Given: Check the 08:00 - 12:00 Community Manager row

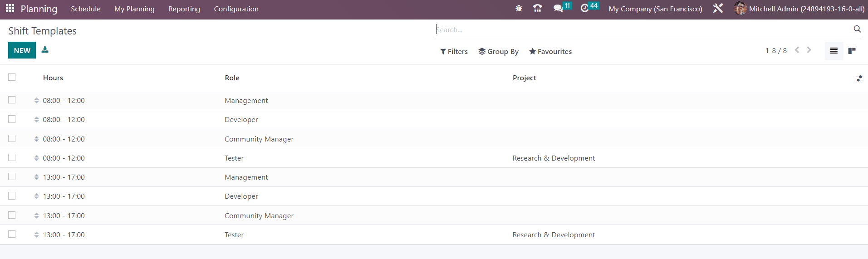Looking at the screenshot, I should click(x=12, y=138).
